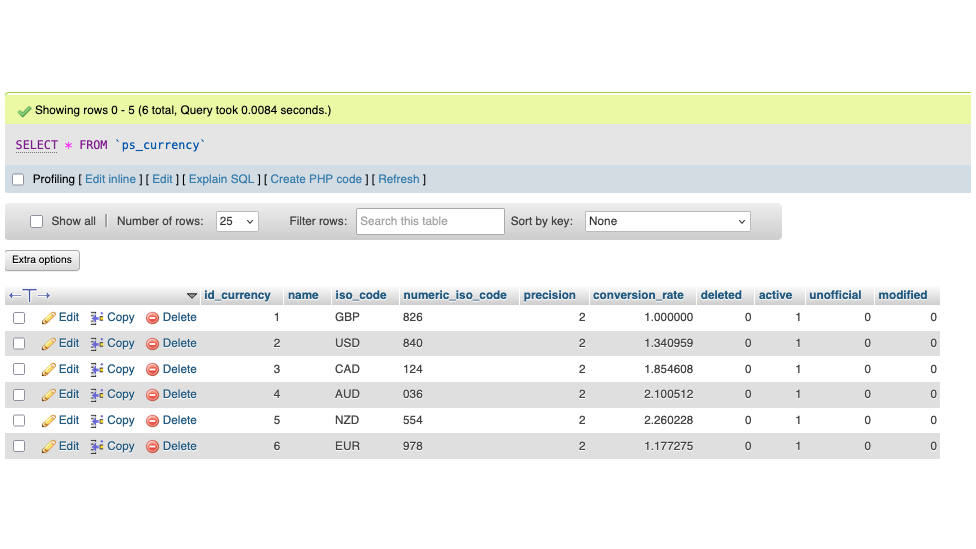Click the Copy icon in USD row

pos(96,344)
